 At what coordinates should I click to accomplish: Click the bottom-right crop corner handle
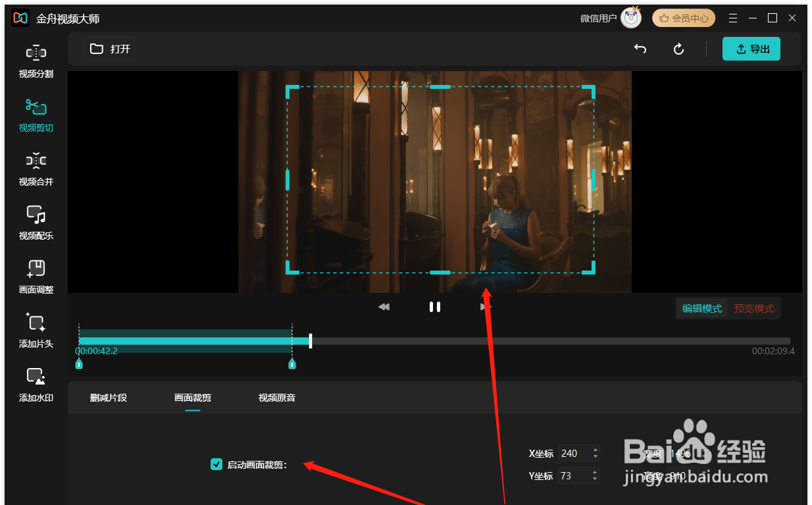click(x=590, y=268)
